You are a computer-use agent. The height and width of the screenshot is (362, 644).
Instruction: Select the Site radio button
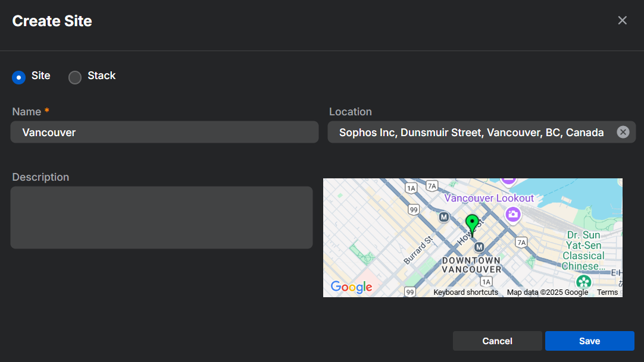(x=19, y=77)
